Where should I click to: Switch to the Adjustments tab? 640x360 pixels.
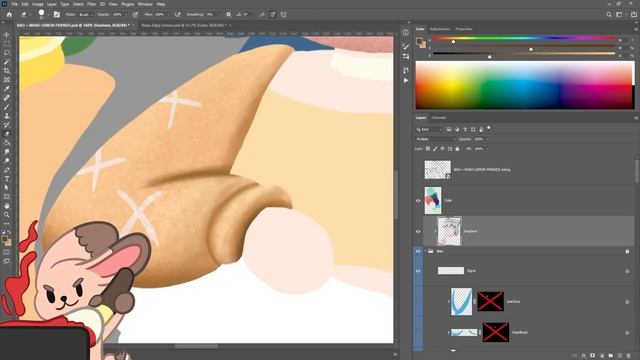[x=440, y=29]
